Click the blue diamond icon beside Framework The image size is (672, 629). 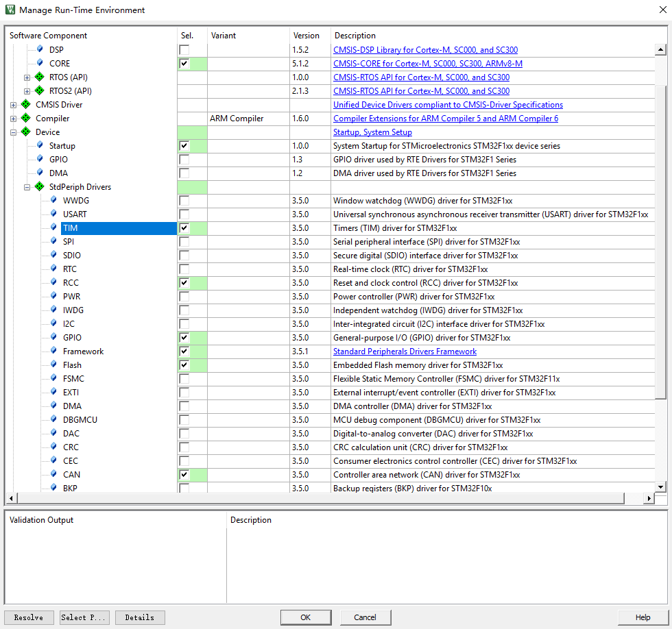[x=53, y=350]
